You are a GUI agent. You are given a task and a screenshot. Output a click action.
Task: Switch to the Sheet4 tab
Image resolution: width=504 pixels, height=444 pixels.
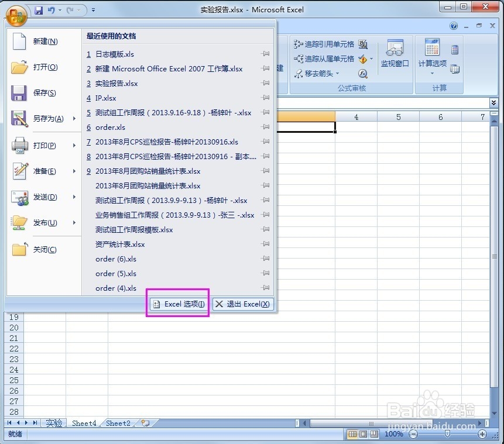point(84,424)
